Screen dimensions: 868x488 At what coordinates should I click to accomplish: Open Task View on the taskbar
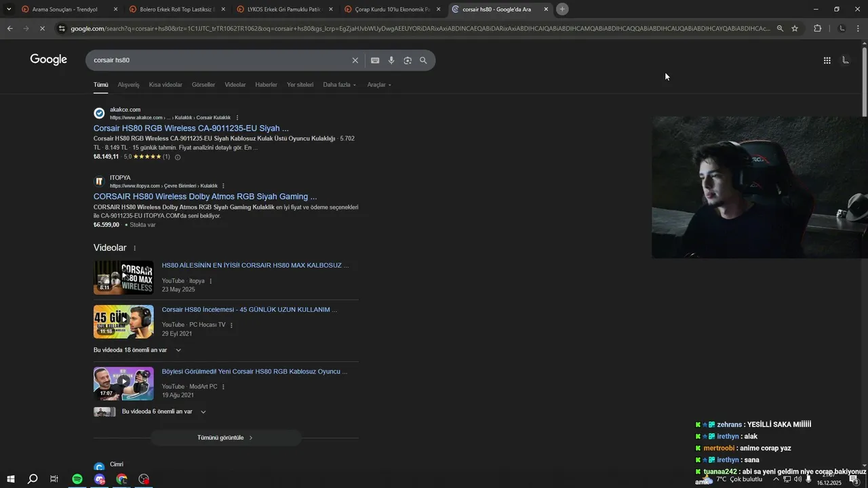tap(54, 479)
